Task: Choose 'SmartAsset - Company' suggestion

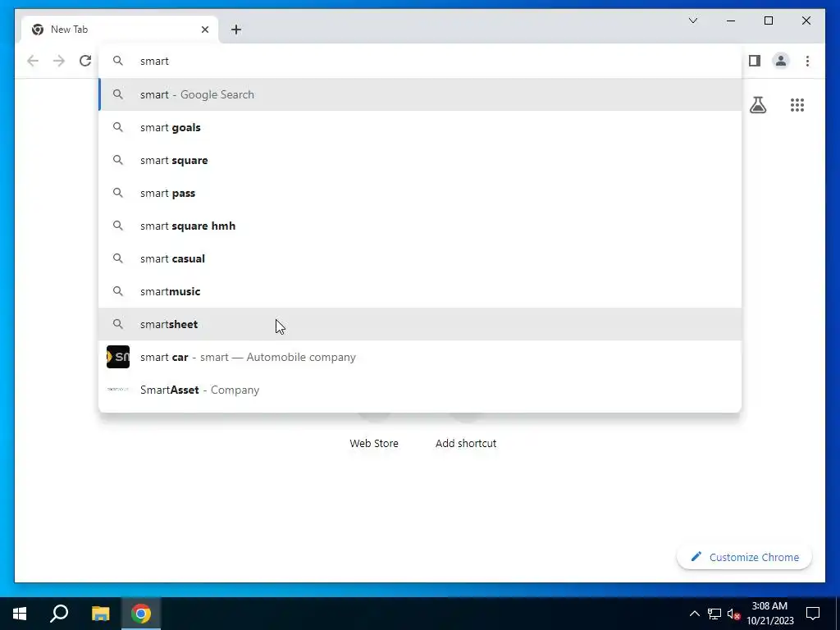Action: coord(420,390)
